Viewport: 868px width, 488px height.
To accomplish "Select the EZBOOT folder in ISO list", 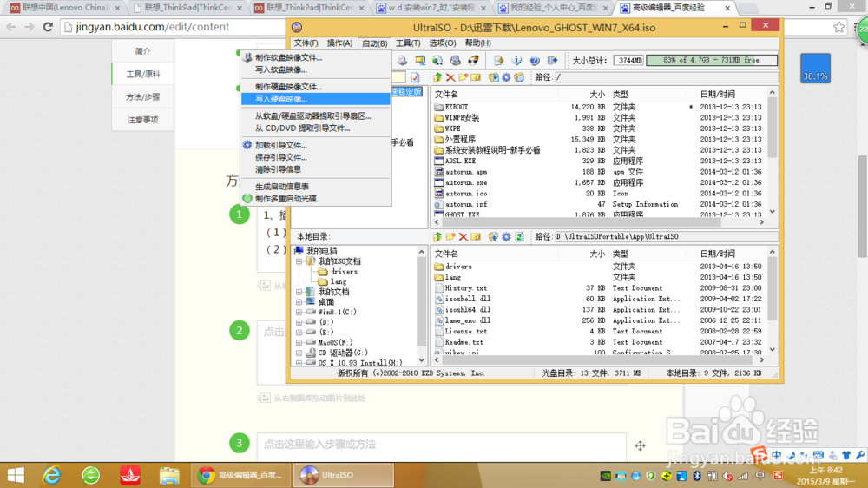I will (457, 107).
